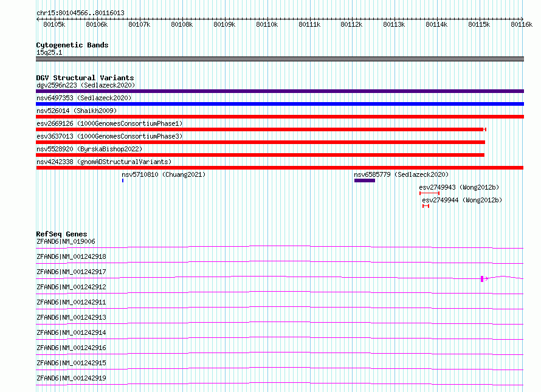Screen dimensions: 541x392
Task: Click the gray 15q25.1 cytogenetic band bar
Action: coord(280,59)
